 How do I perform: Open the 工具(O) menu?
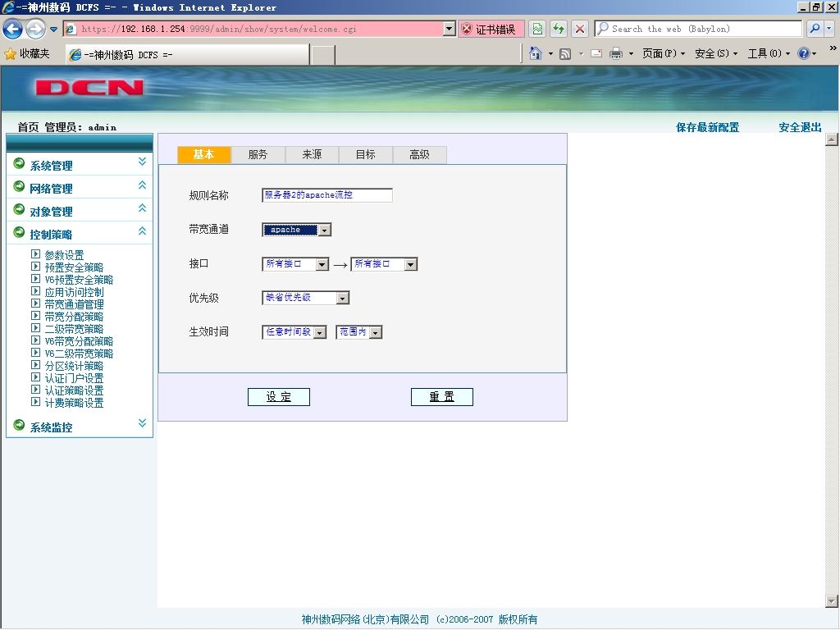point(768,53)
